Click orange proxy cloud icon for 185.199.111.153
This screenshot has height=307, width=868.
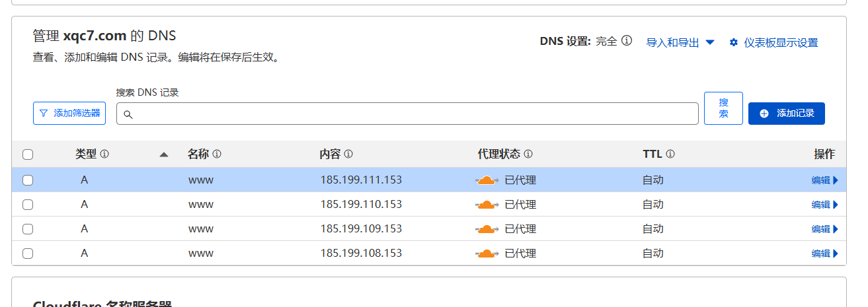[x=487, y=180]
